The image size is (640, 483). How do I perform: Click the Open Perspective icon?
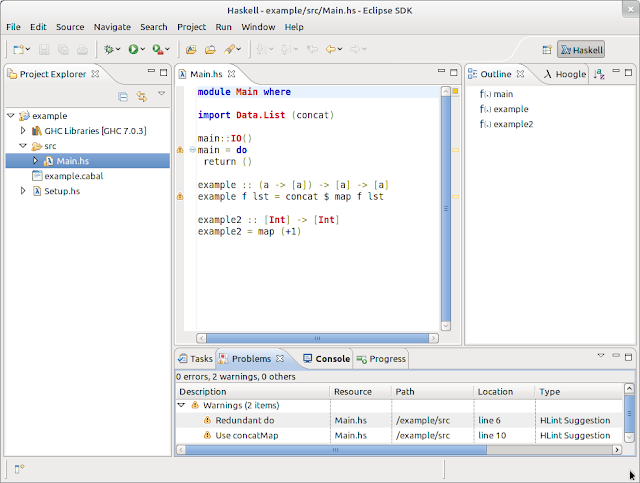pos(547,50)
